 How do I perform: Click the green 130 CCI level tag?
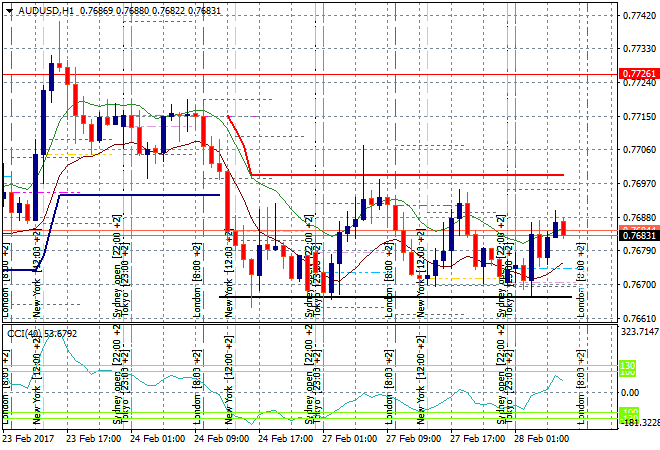coord(628,367)
